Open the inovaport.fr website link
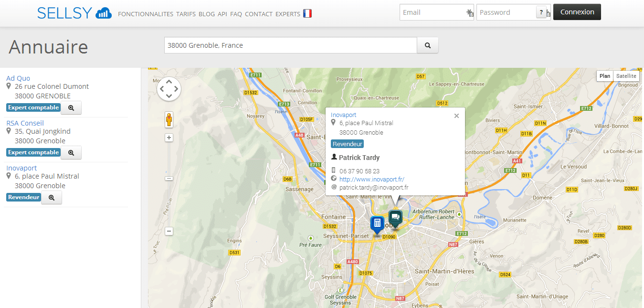 click(372, 179)
